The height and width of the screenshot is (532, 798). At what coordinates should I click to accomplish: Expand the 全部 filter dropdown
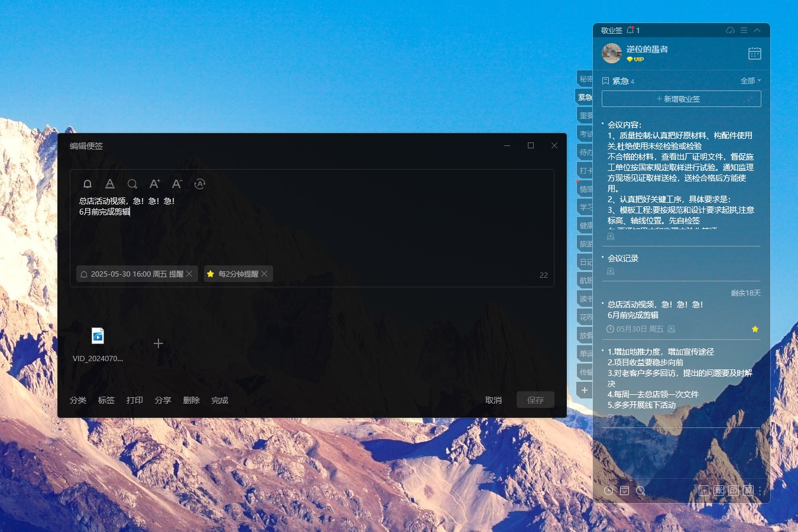[x=751, y=81]
